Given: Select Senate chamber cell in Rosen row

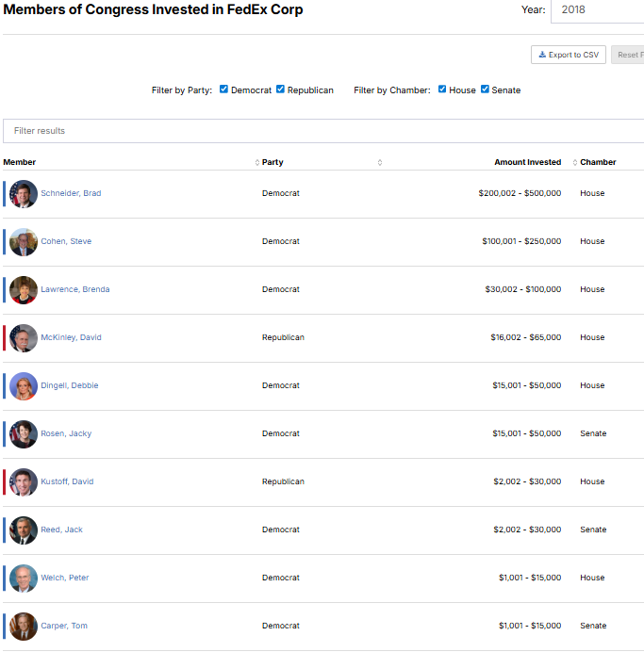Looking at the screenshot, I should coord(593,433).
